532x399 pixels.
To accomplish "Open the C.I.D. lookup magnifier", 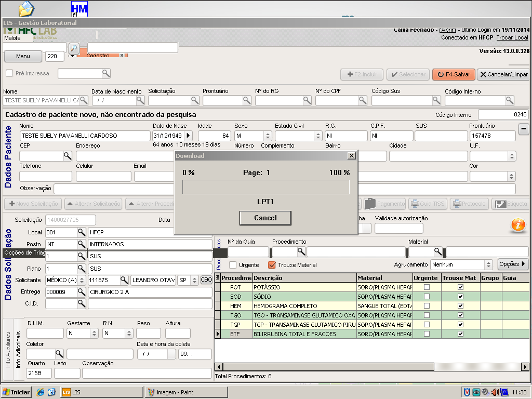I will coord(82,303).
